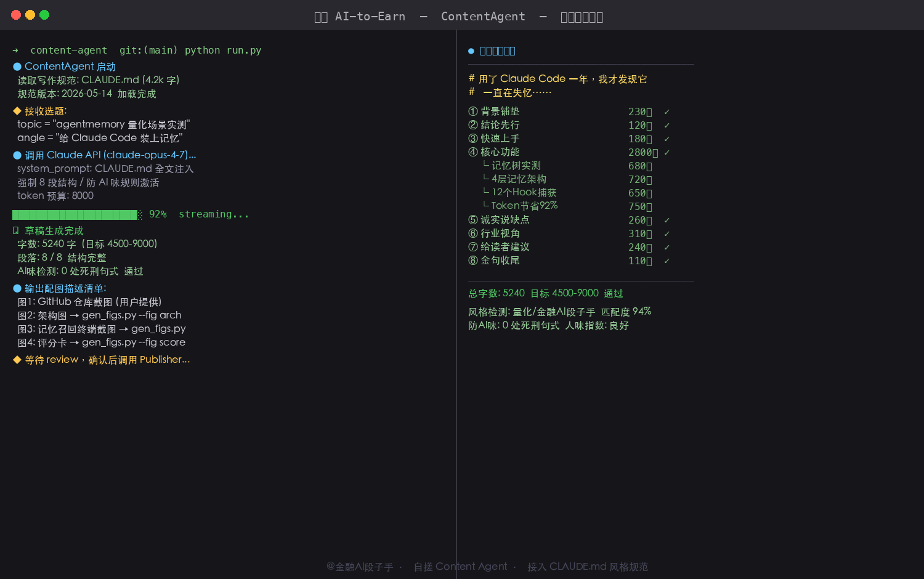Click the '段落: 8 / 8 结构完整' line

pos(62,257)
